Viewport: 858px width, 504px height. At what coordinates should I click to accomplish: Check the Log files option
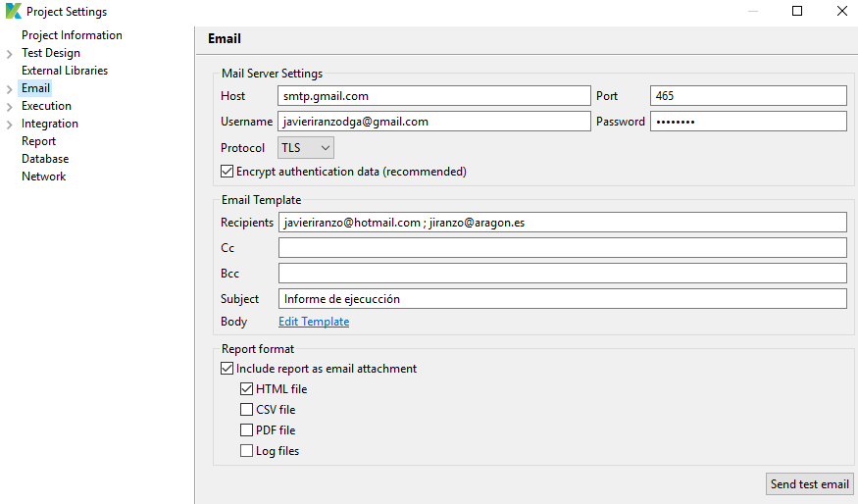[247, 451]
